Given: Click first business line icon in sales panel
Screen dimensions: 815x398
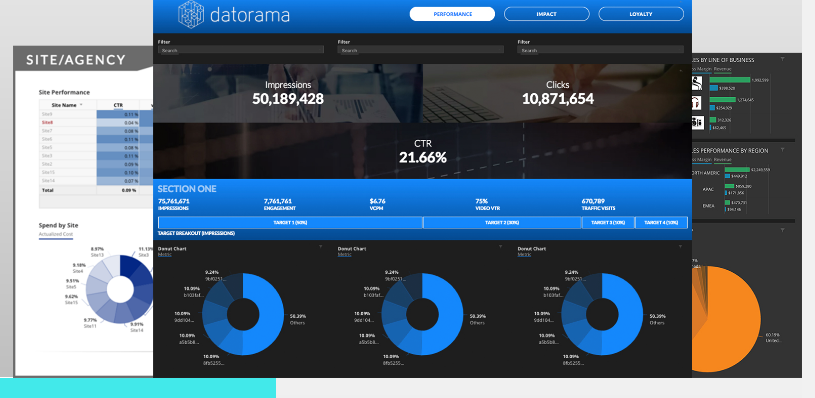Looking at the screenshot, I should click(x=697, y=83).
